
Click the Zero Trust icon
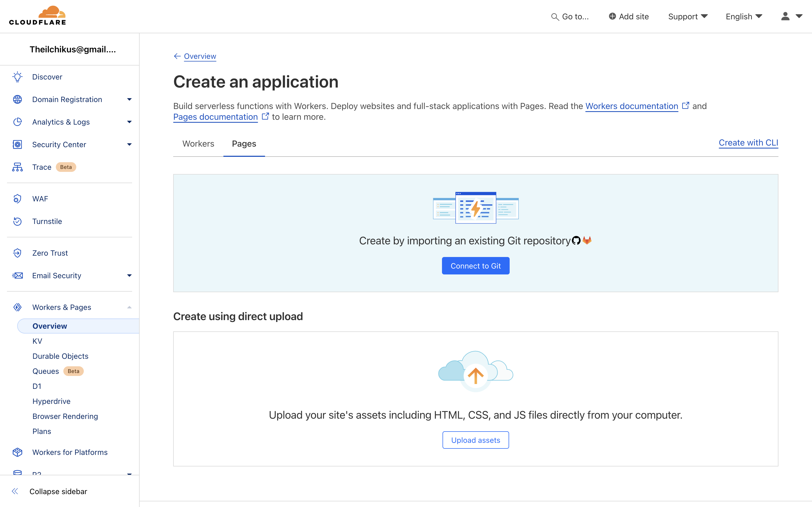[x=18, y=252]
